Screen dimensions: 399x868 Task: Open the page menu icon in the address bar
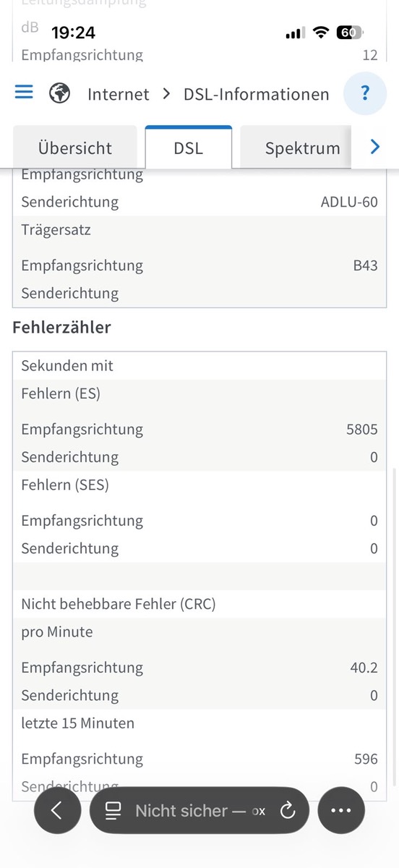pos(113,811)
